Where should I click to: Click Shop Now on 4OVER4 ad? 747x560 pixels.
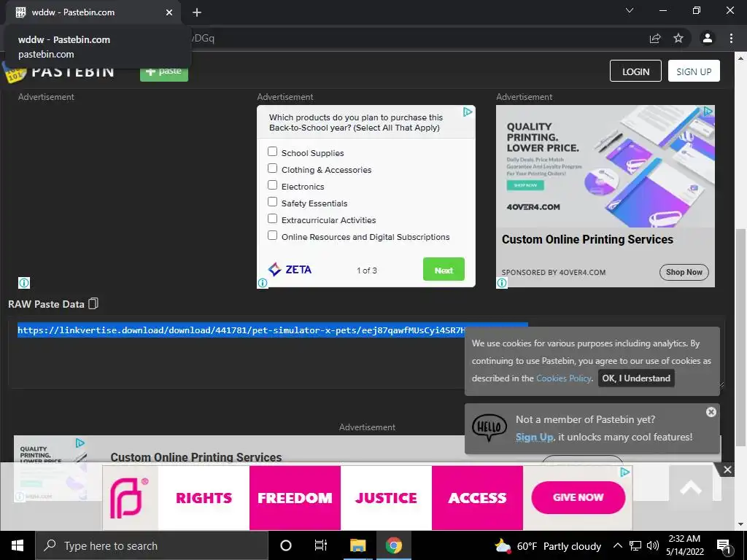pyautogui.click(x=684, y=272)
